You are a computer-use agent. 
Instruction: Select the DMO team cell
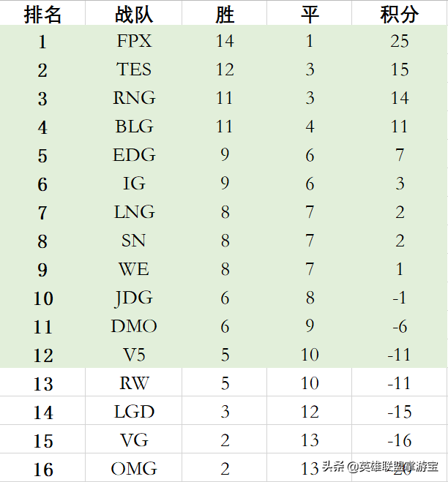[x=134, y=326]
